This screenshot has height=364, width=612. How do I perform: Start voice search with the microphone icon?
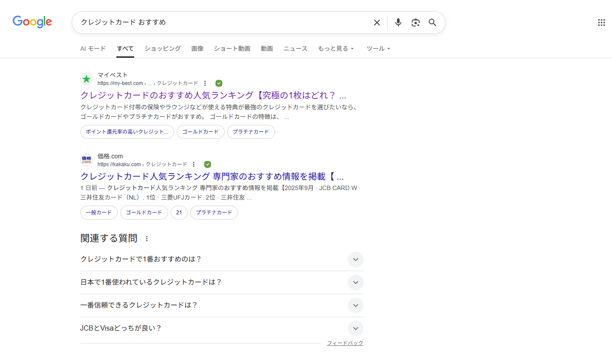point(398,23)
